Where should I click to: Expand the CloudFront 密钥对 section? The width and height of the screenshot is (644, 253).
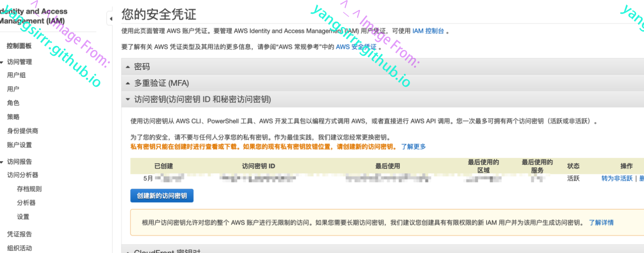click(383, 249)
